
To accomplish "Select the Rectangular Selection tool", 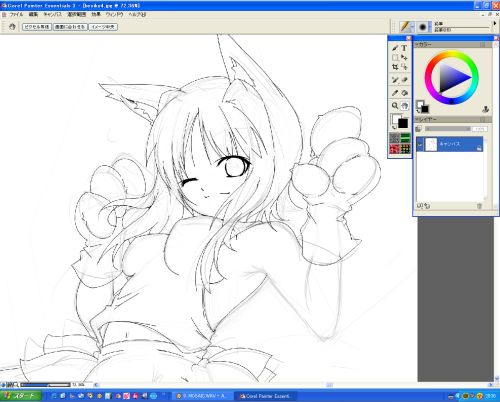I will pos(395,58).
